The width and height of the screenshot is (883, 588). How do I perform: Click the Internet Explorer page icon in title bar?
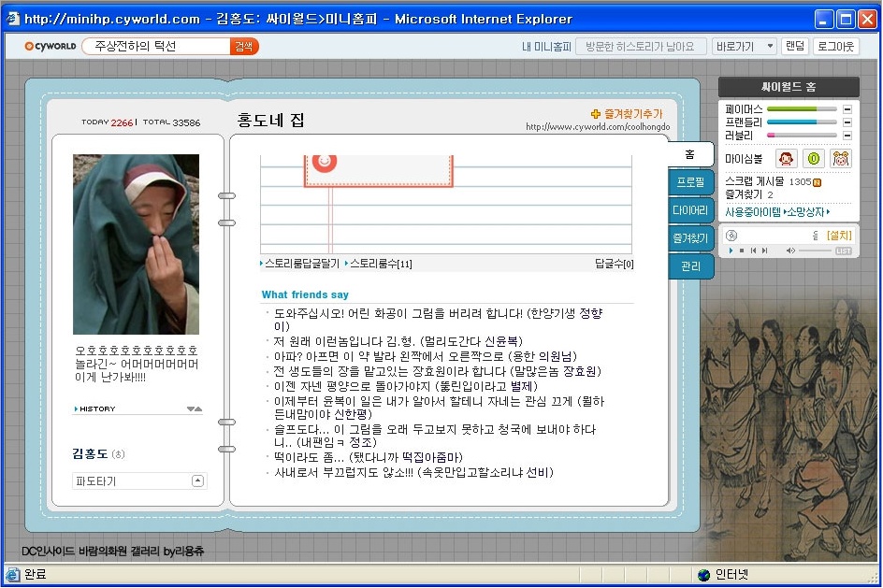click(x=13, y=19)
